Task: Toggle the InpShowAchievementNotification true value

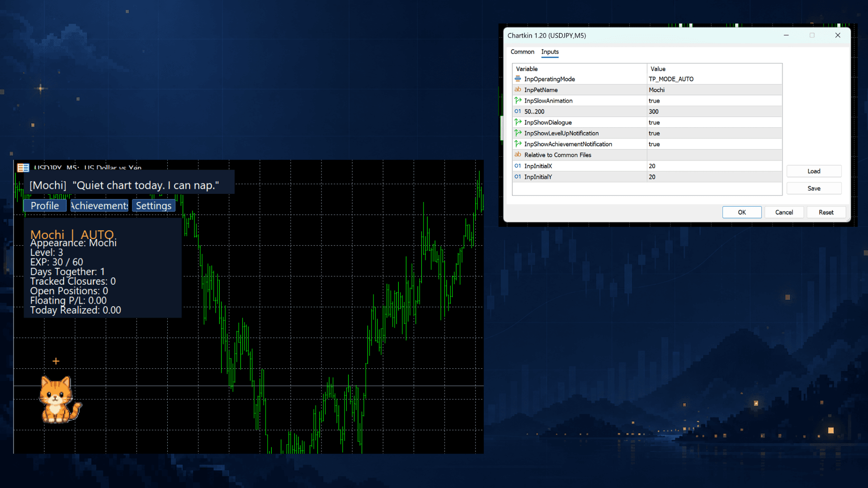Action: click(x=714, y=144)
